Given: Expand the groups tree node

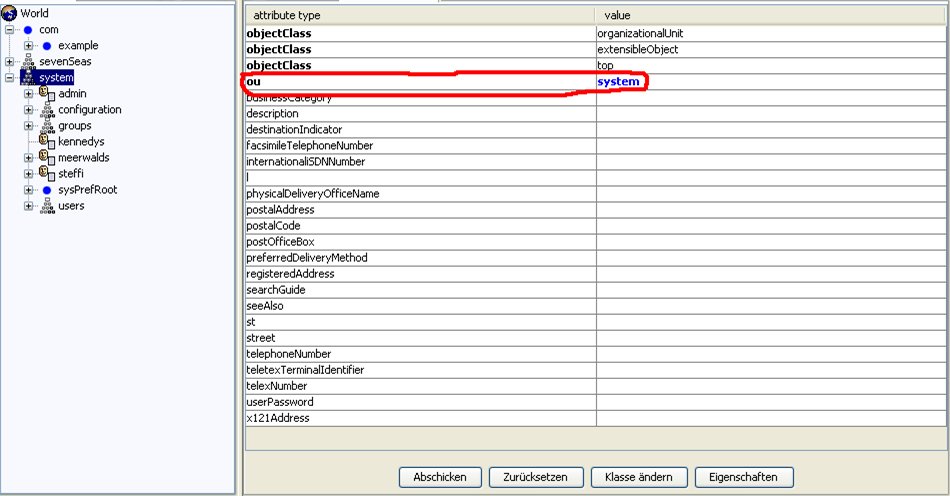Looking at the screenshot, I should [x=28, y=126].
